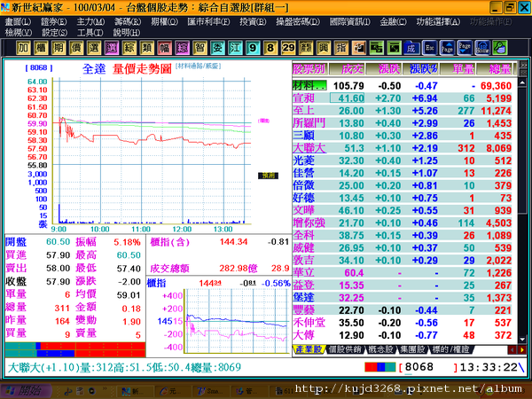Switch to the 標的/權證 tab
Viewport: 532px width, 399px height.
point(450,349)
